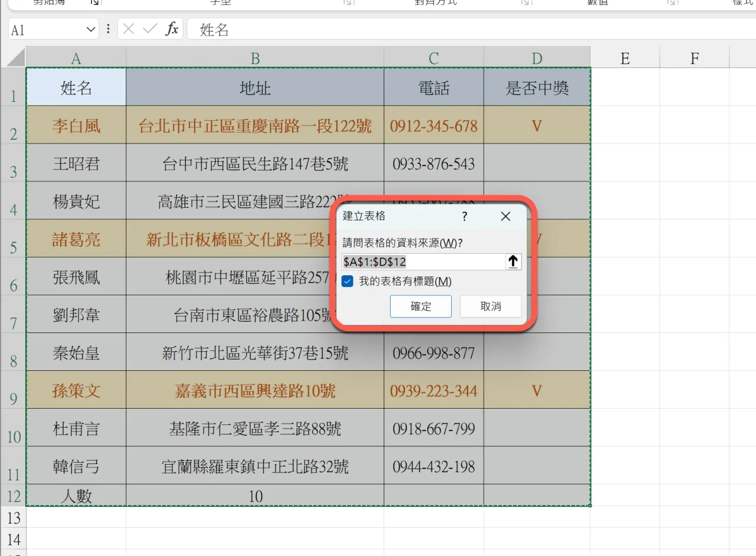Select column F header

[694, 59]
